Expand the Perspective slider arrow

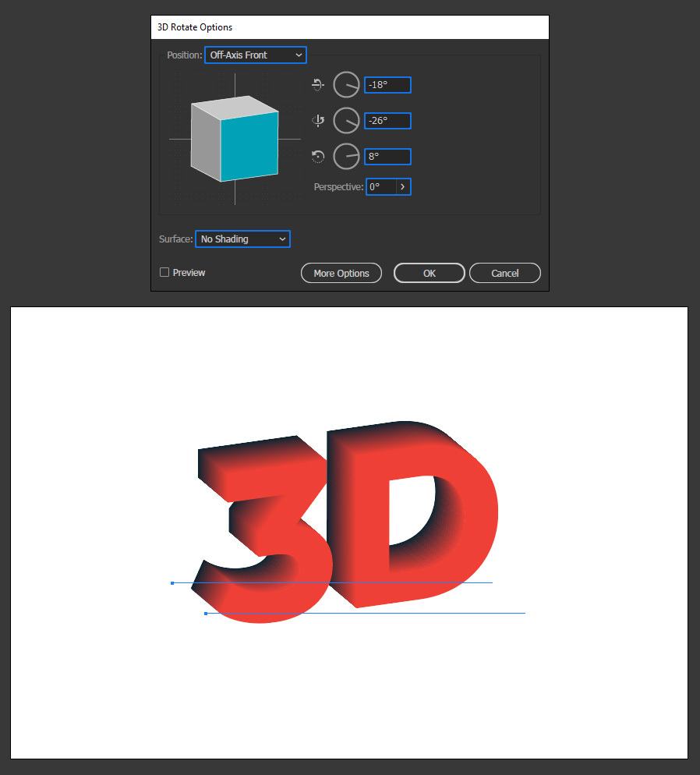[x=403, y=187]
